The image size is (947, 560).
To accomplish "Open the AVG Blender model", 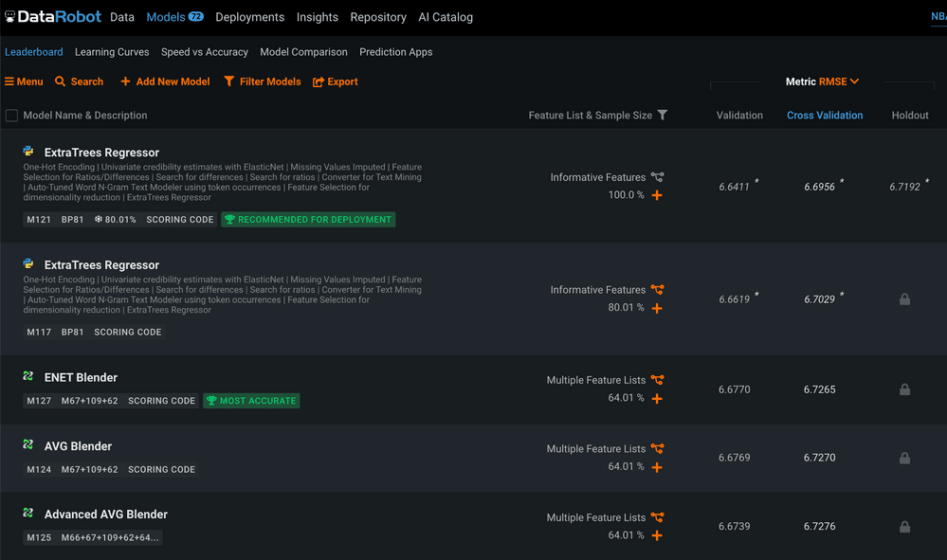I will [78, 446].
